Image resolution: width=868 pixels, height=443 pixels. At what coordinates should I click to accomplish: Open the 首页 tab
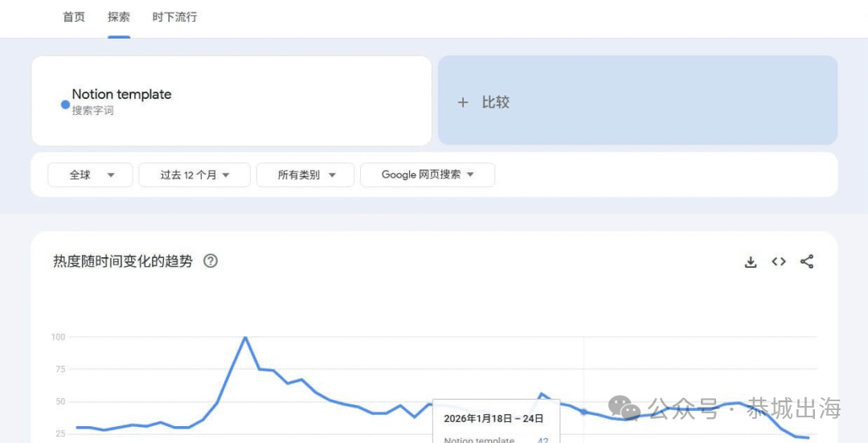coord(74,17)
